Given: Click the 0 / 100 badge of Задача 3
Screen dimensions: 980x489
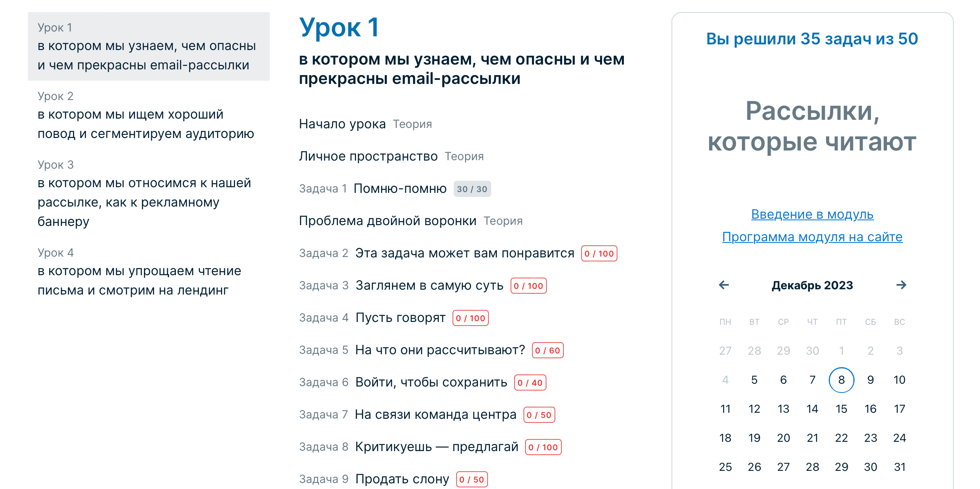Looking at the screenshot, I should [528, 286].
